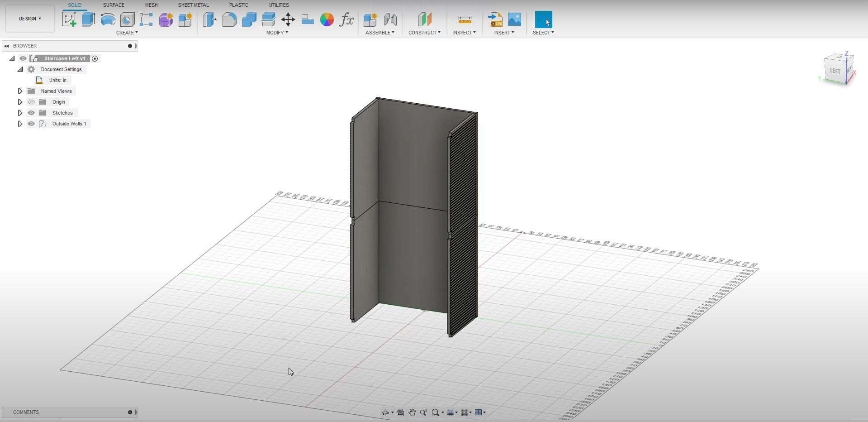Switch to the UTILITIES tab

(x=279, y=5)
